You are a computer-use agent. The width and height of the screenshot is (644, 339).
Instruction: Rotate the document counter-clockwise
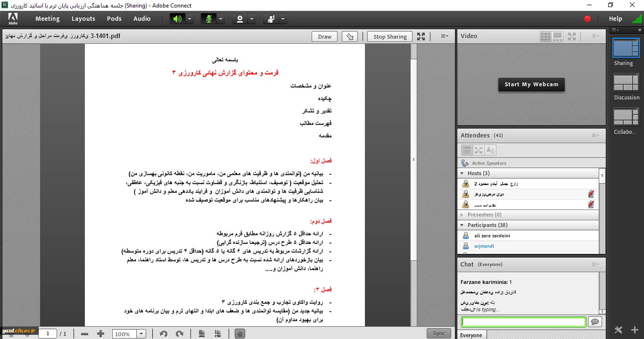pyautogui.click(x=164, y=334)
